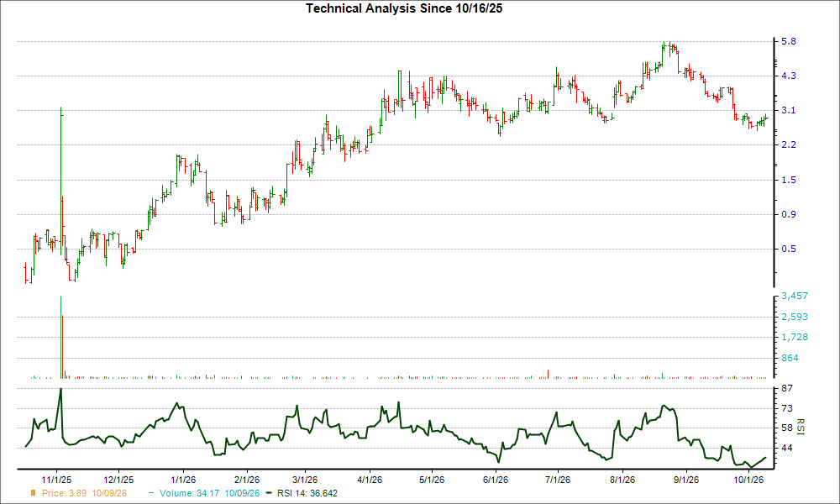Click the chart title 'Technical Analysis Since 10/16/25'

coord(404,8)
